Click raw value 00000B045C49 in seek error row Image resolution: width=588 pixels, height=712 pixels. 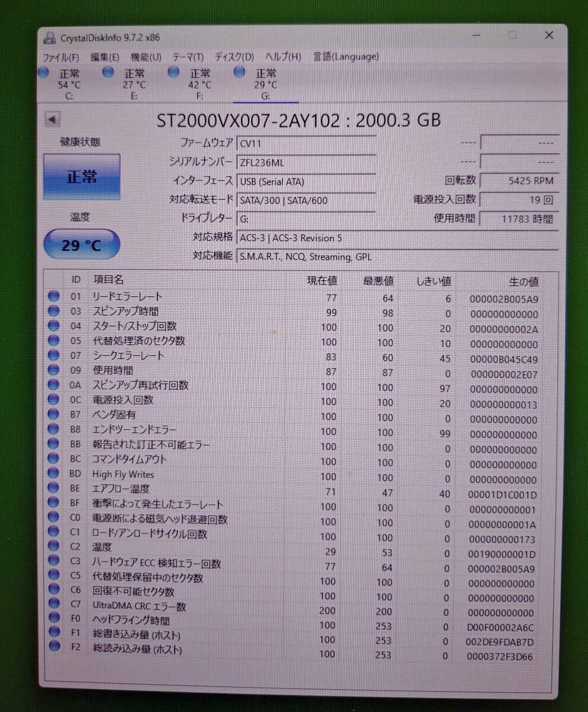point(504,360)
